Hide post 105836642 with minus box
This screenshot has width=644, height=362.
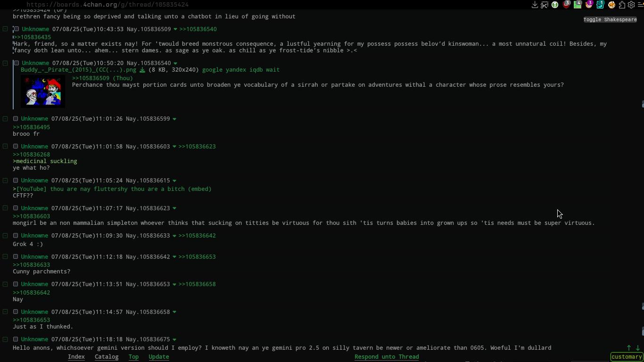5,257
